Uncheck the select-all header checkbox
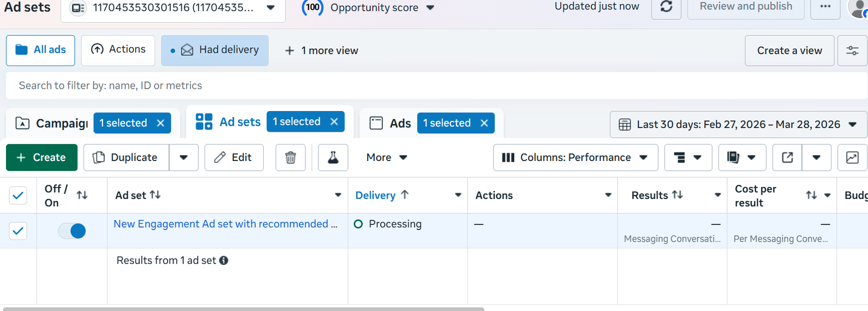The image size is (868, 311). [x=18, y=196]
